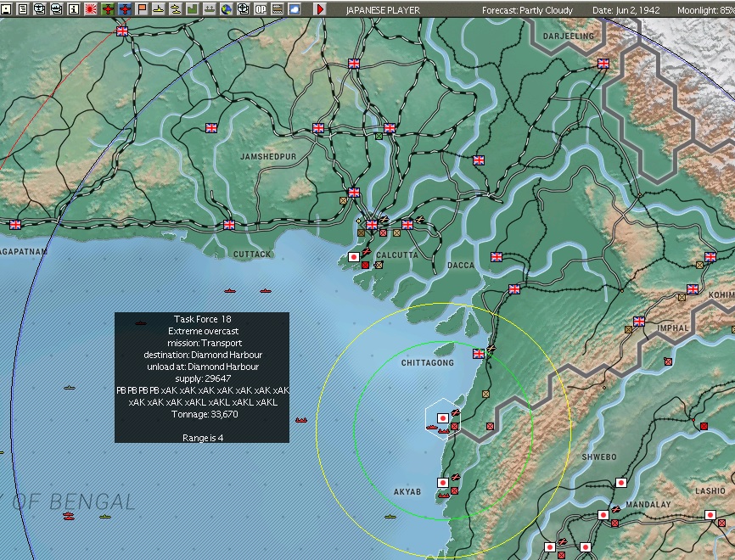Click the rising sun flag toolbar icon
This screenshot has width=735, height=560.
(x=91, y=8)
